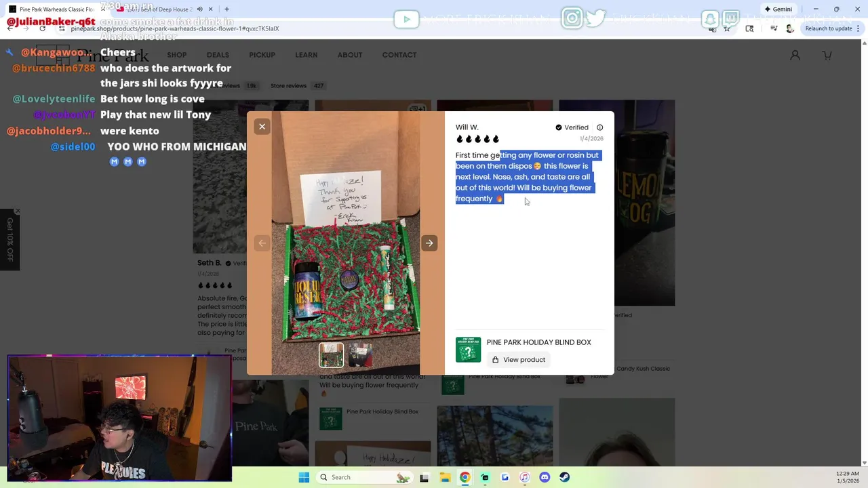Open the SHOP menu
Screen dimensions: 868x488
[177, 55]
